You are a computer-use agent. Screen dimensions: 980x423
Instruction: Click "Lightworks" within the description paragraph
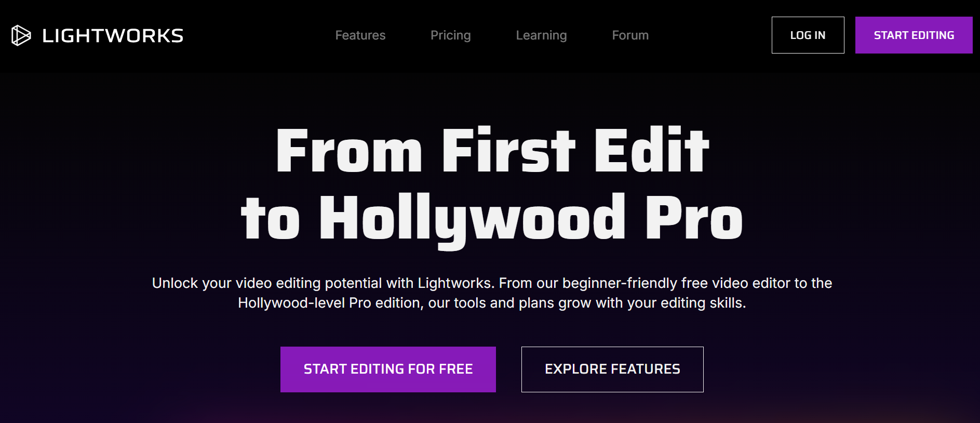(x=454, y=283)
